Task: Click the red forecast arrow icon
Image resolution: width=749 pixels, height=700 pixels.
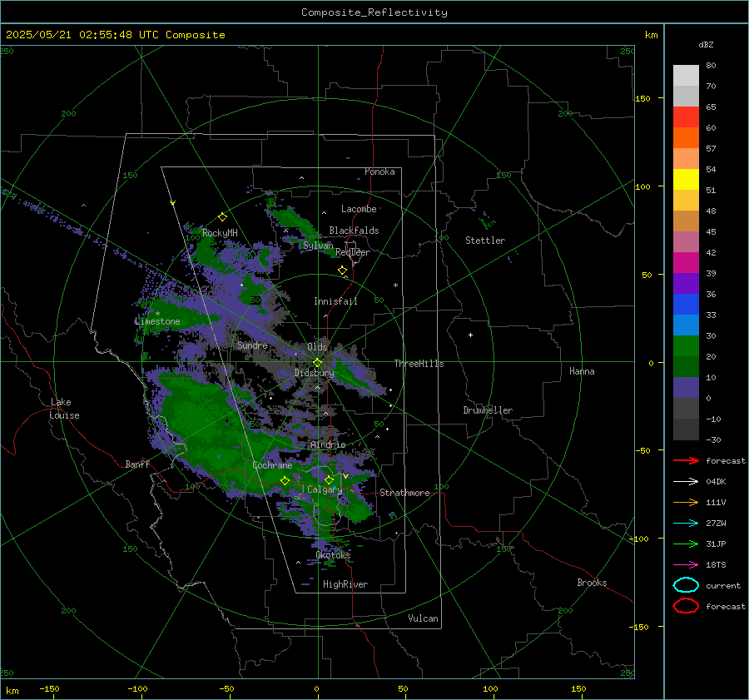Action: click(686, 460)
